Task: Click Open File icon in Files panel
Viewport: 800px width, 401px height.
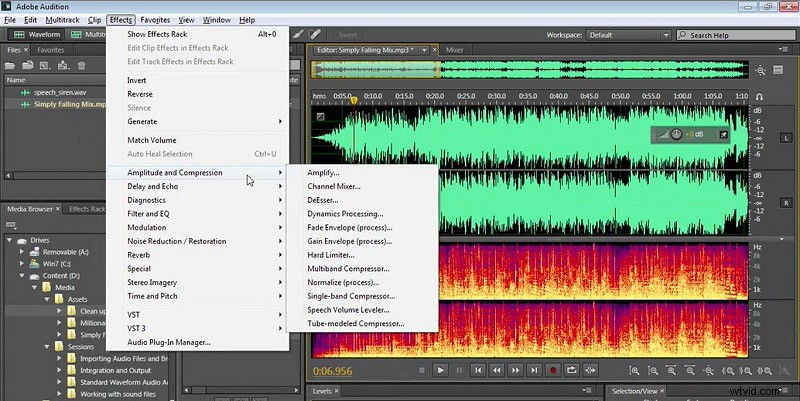Action: (x=10, y=65)
